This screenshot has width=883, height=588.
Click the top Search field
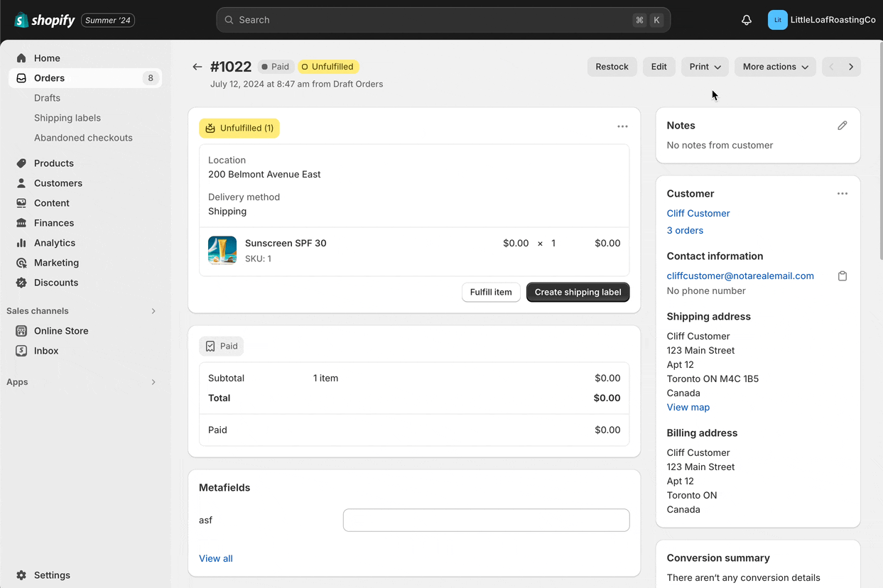point(443,20)
